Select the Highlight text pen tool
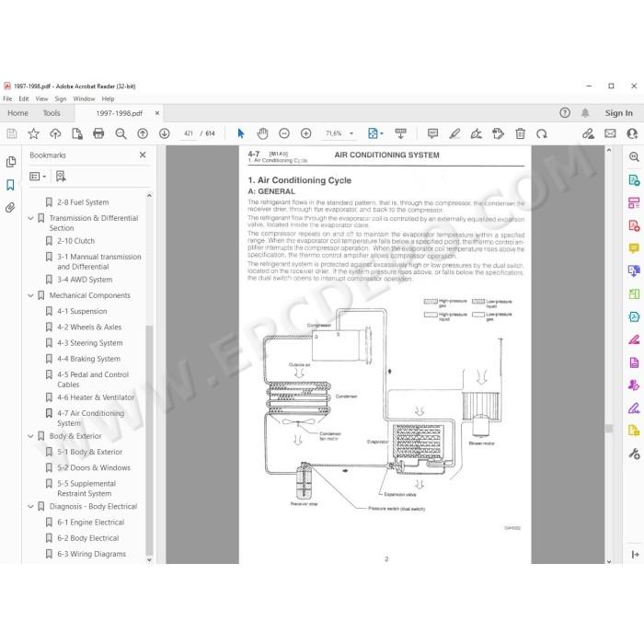Viewport: 644px width, 644px height. (454, 133)
